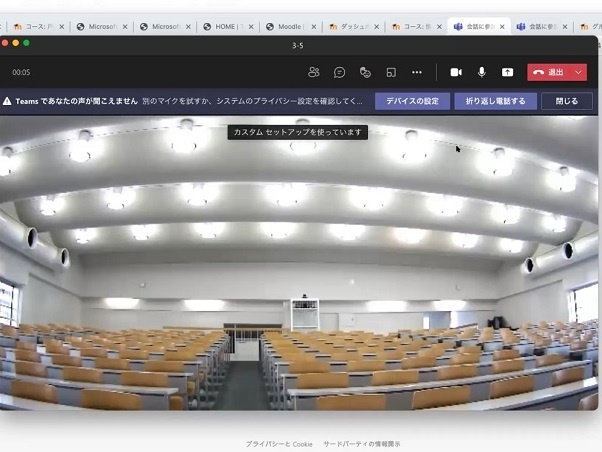Close the Moodle browser tab
This screenshot has width=602, height=452.
pos(314,26)
